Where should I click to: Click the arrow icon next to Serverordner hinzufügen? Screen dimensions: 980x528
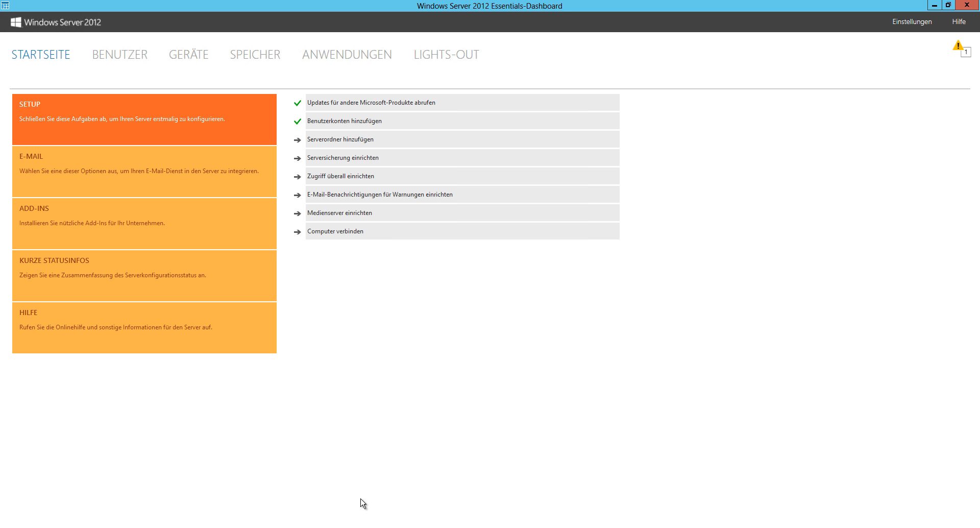[298, 140]
